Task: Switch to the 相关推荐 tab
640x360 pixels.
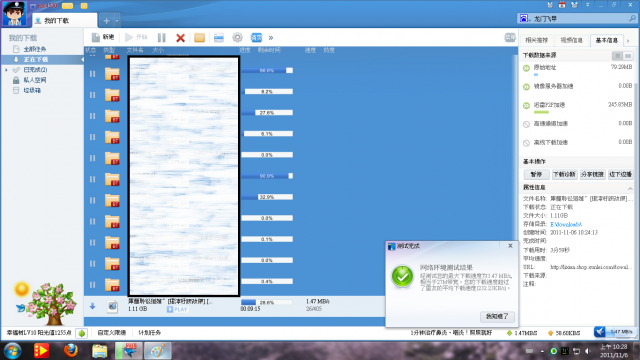Action: click(x=536, y=40)
